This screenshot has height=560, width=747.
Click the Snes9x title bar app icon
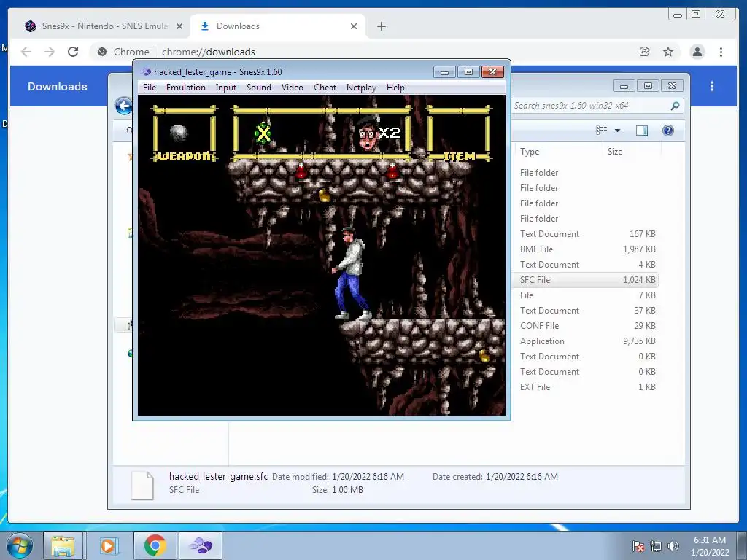pos(146,72)
